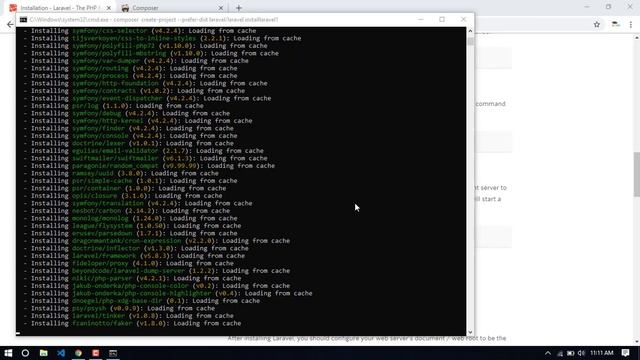Click the ramsey/uuid install line

(121, 173)
